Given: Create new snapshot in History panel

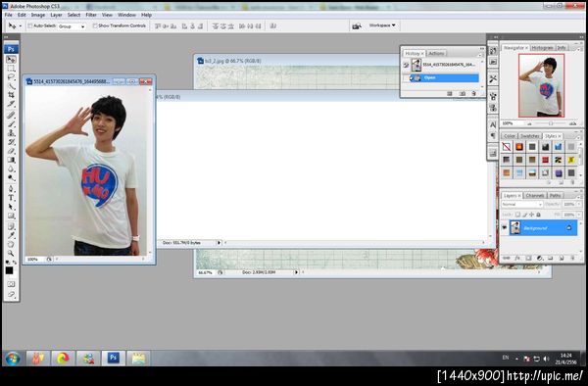Looking at the screenshot, I should (x=463, y=93).
